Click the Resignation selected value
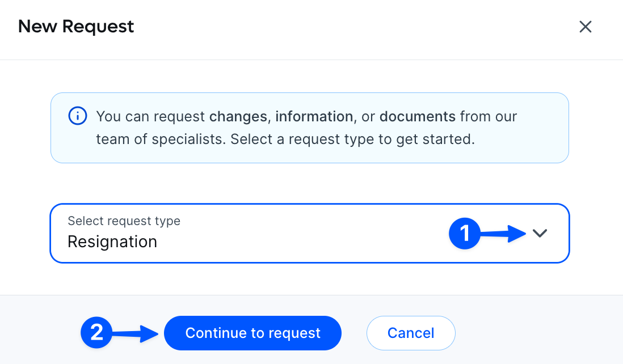 (112, 242)
